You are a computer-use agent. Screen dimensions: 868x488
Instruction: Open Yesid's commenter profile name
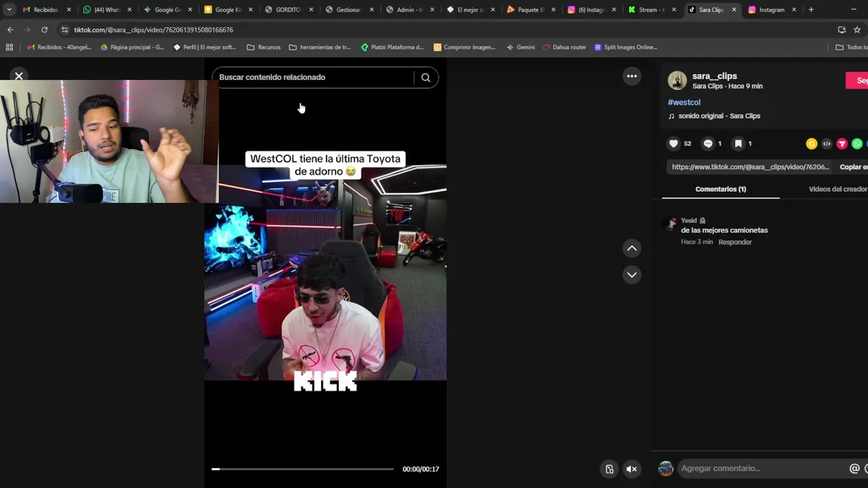688,220
